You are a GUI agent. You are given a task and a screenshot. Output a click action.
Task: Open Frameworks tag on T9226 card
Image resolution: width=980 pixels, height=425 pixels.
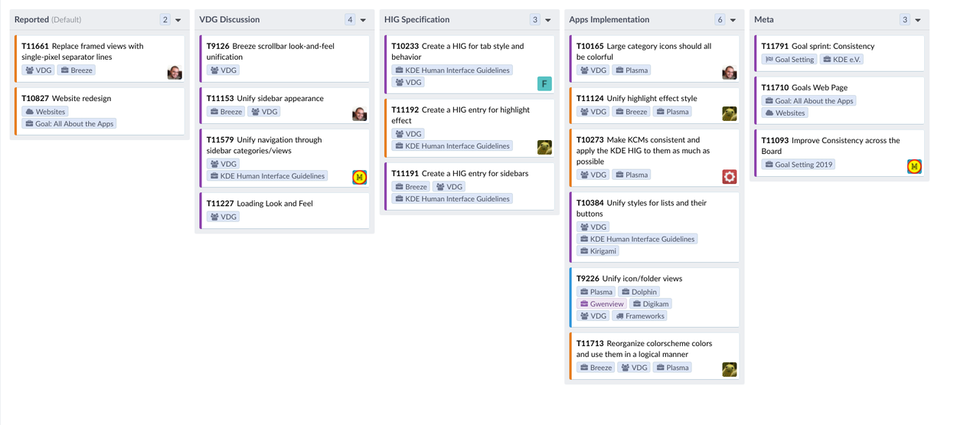(x=640, y=316)
